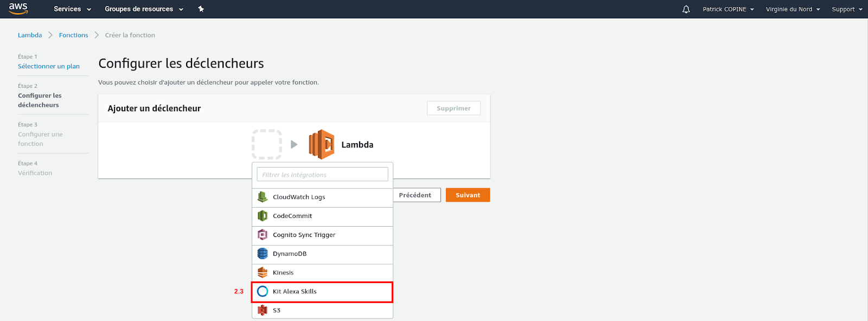This screenshot has height=321, width=868.
Task: Expand Groupes de resources menu
Action: point(144,9)
